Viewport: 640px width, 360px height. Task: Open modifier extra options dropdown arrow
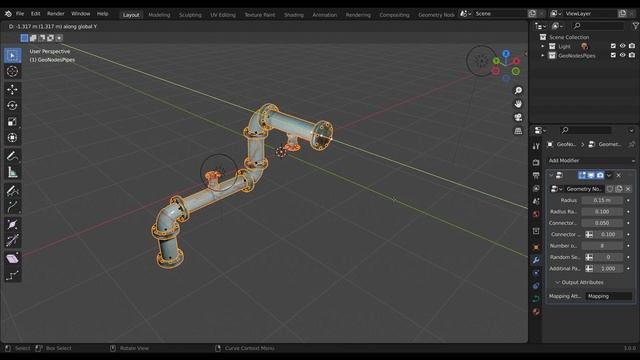[609, 175]
